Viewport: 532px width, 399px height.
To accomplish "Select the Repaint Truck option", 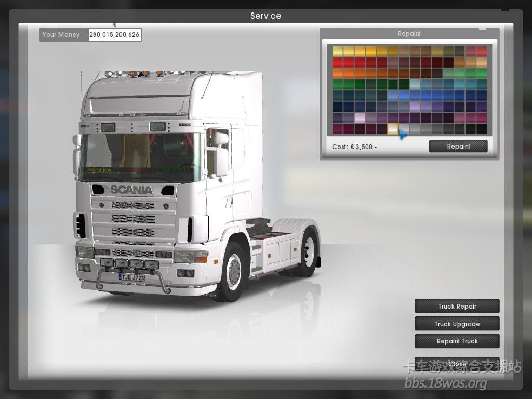I will coord(457,341).
